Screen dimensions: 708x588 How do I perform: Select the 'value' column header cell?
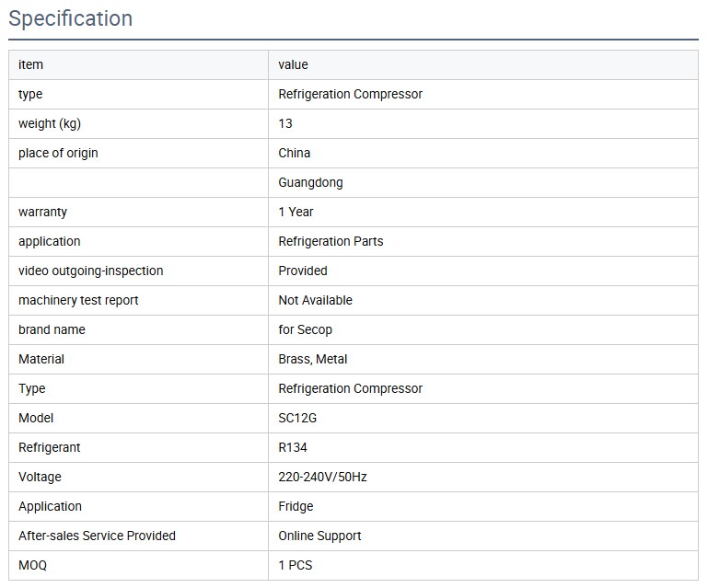(293, 64)
